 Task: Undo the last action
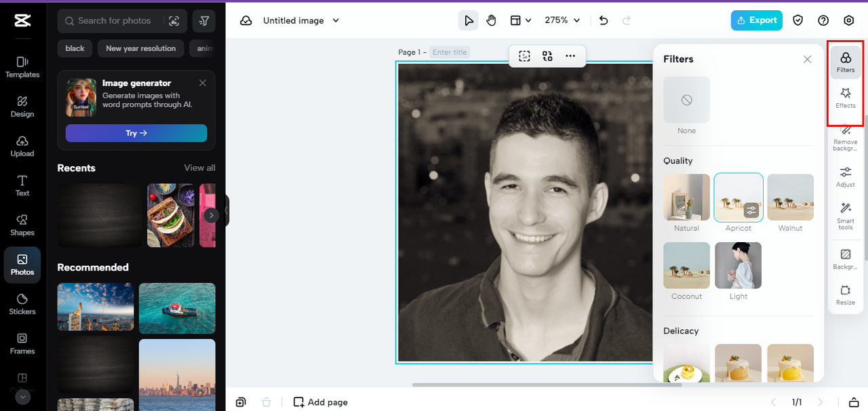pyautogui.click(x=604, y=20)
